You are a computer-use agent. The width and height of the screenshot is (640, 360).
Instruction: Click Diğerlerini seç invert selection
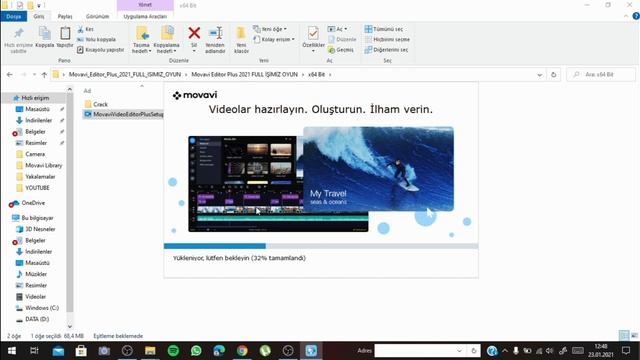click(386, 50)
